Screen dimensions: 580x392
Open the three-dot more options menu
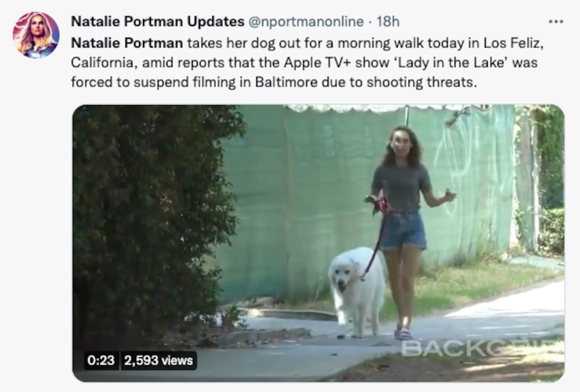point(556,22)
